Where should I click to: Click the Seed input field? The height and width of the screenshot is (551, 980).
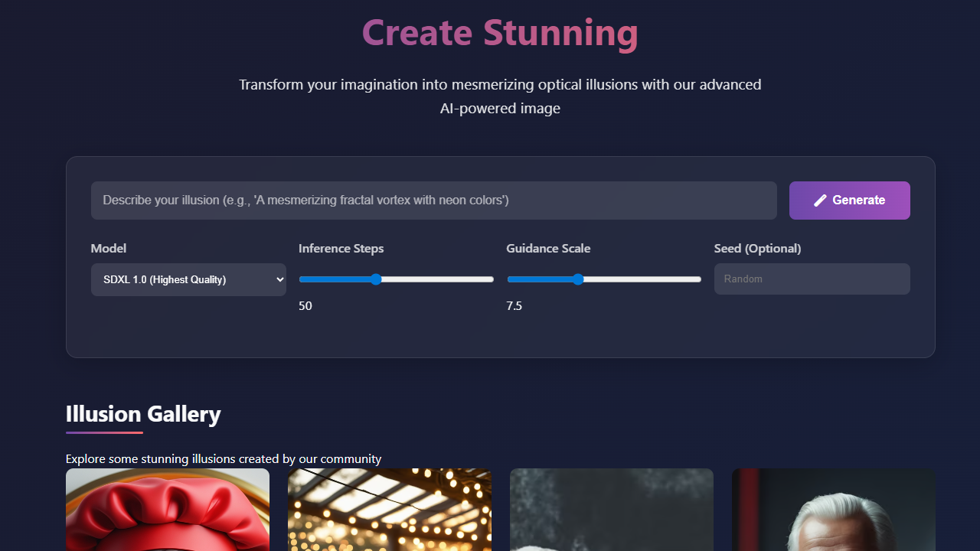(x=812, y=279)
